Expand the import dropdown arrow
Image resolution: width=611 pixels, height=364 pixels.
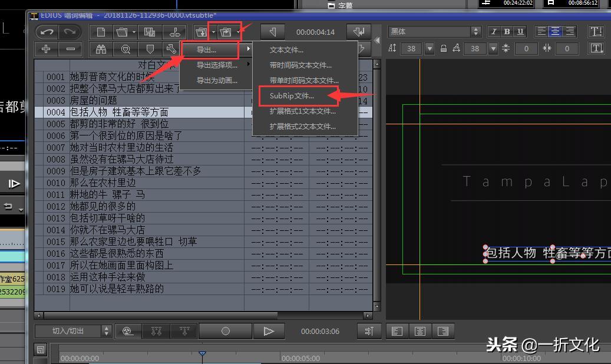(x=213, y=32)
